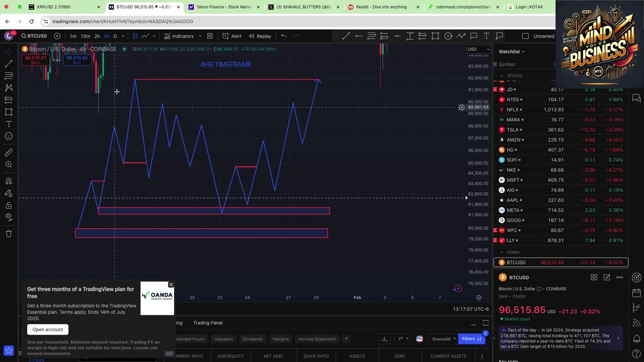Toggle hide all drawings eye icon
Image resolution: width=644 pixels, height=362 pixels.
(9, 217)
